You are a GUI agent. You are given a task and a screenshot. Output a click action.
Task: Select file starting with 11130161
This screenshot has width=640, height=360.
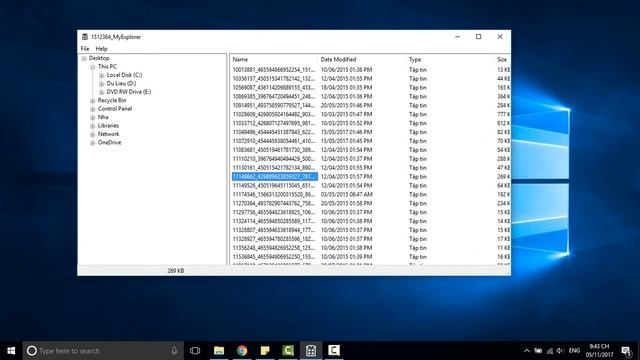[x=274, y=168]
